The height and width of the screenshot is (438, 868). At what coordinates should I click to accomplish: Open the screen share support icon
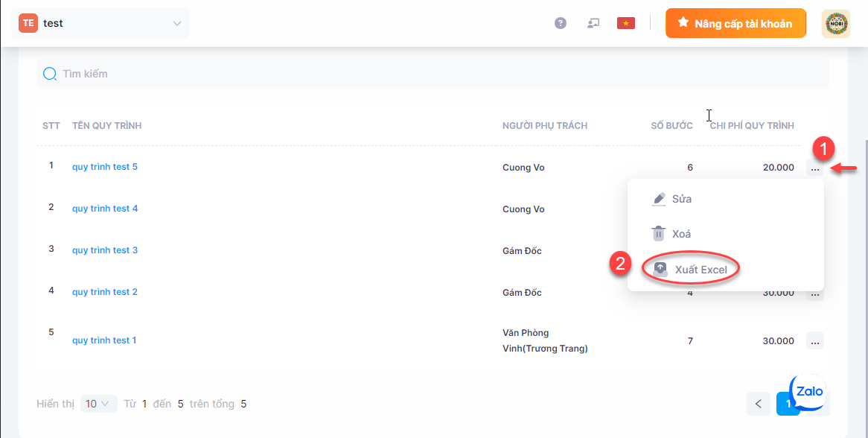593,23
